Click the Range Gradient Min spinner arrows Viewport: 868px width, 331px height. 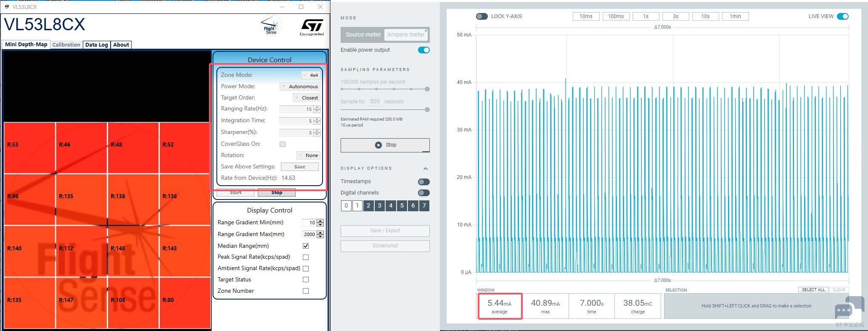tap(320, 223)
